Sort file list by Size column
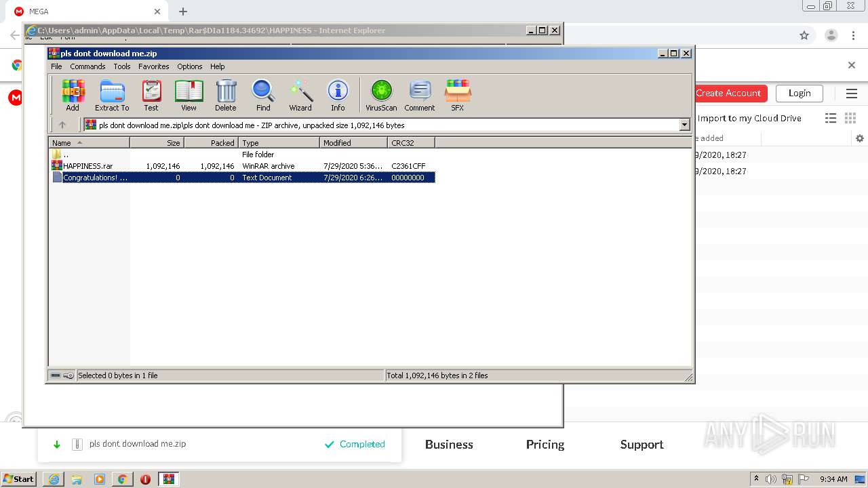The image size is (868, 488). click(157, 142)
